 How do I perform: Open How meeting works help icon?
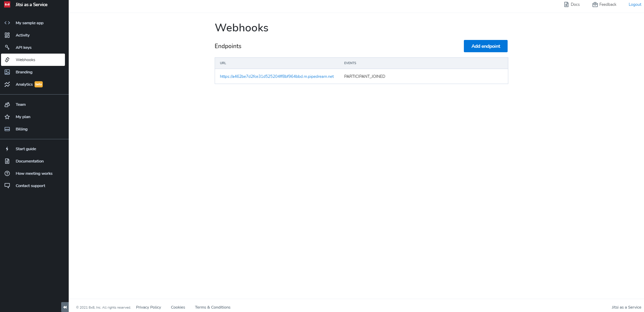coord(7,173)
